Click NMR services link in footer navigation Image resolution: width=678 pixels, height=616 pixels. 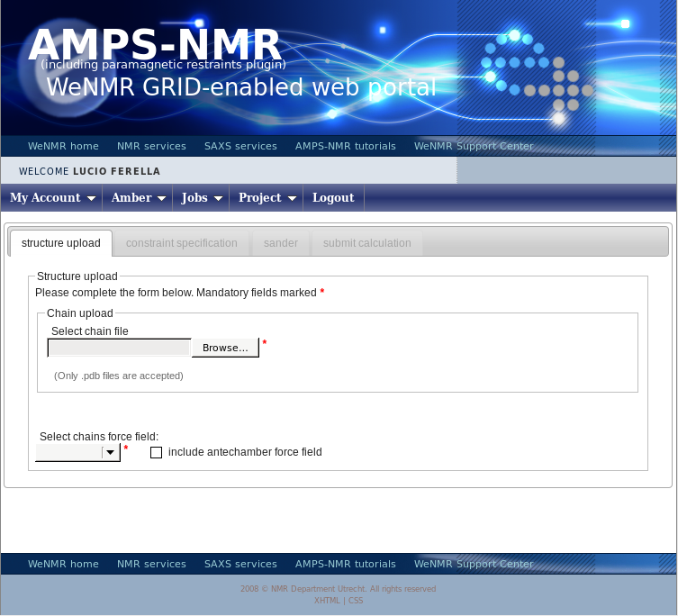[x=151, y=564]
